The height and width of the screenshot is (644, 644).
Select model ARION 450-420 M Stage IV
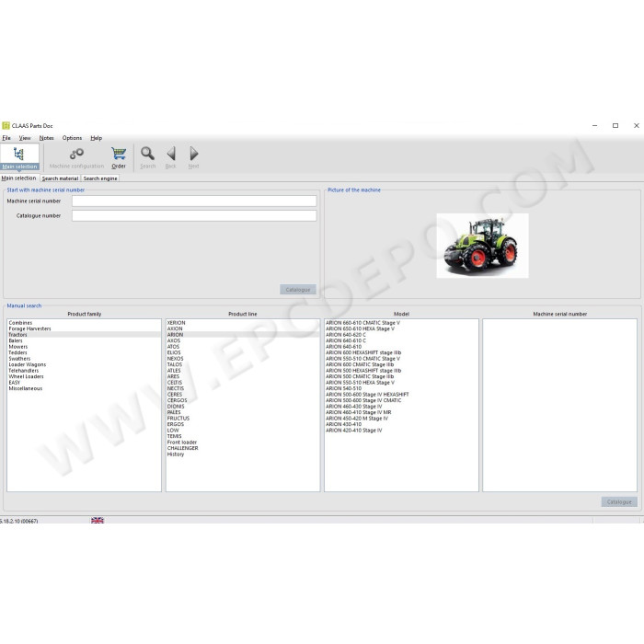click(x=401, y=418)
